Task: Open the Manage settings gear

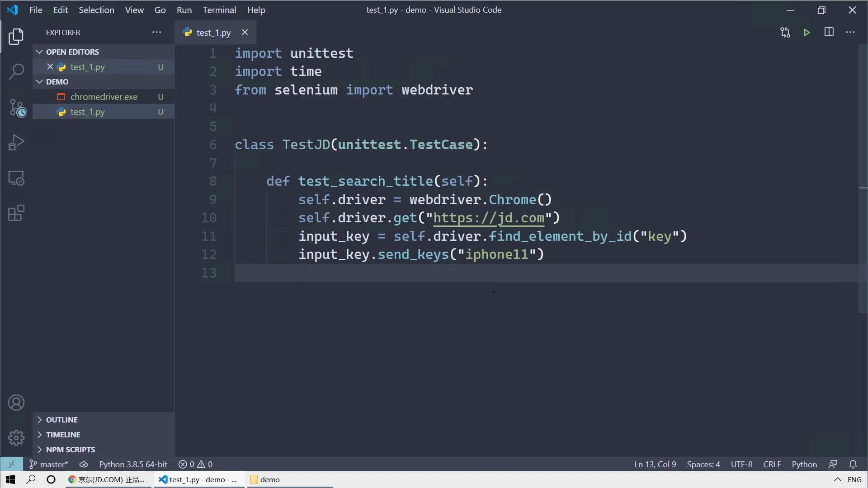Action: pyautogui.click(x=16, y=437)
